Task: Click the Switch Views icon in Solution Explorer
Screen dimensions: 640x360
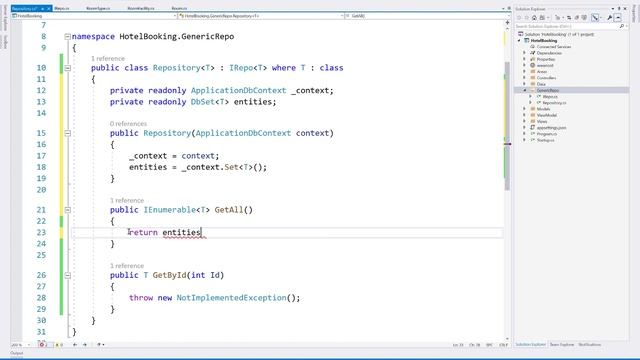Action: coord(542,18)
